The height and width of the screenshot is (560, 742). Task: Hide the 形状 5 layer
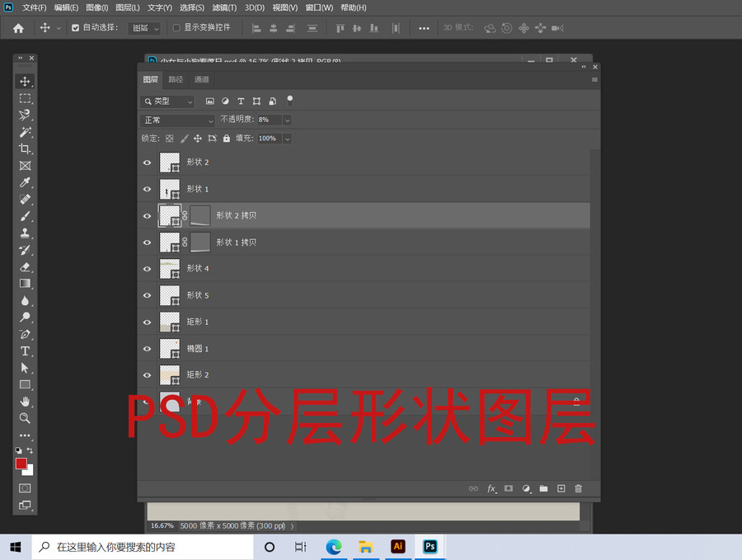click(x=148, y=295)
